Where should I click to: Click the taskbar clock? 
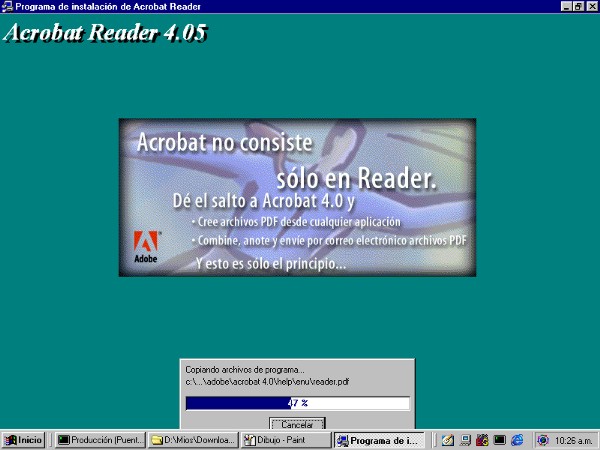573,439
